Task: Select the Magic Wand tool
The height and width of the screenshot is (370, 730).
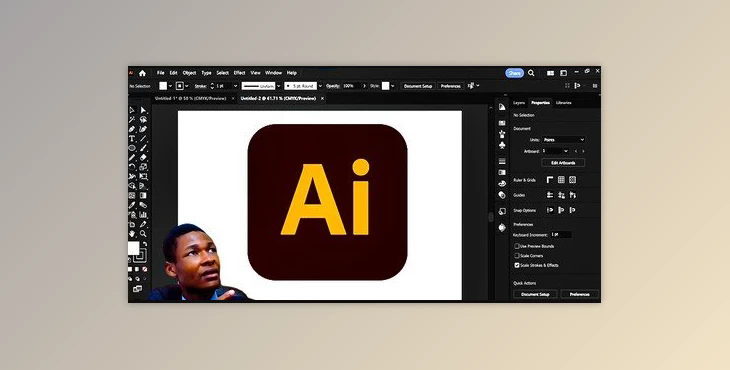Action: coord(132,120)
